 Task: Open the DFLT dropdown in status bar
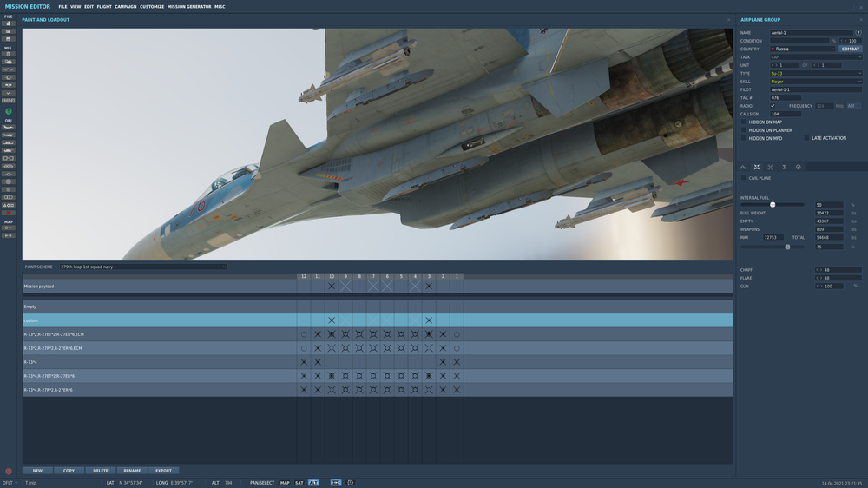click(x=10, y=483)
